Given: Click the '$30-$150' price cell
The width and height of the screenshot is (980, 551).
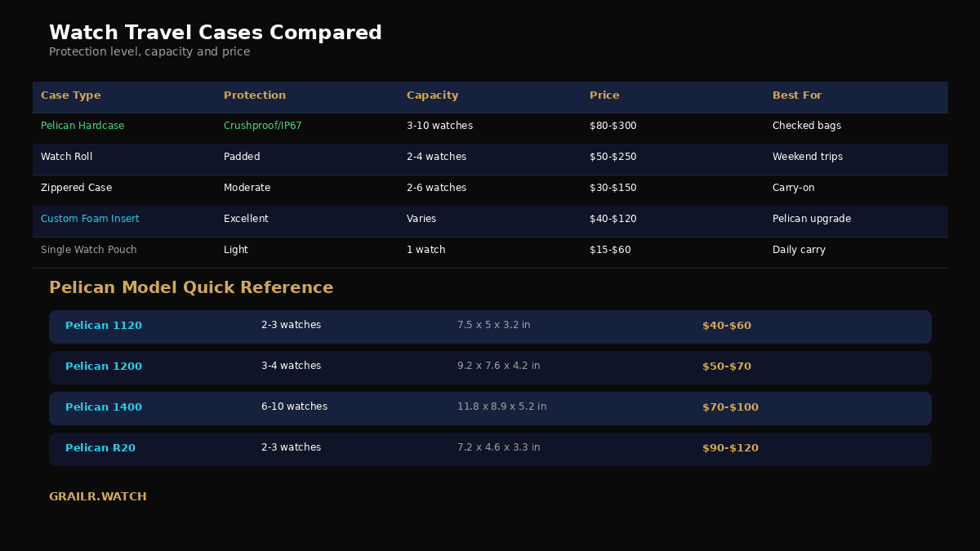Looking at the screenshot, I should pyautogui.click(x=613, y=188).
